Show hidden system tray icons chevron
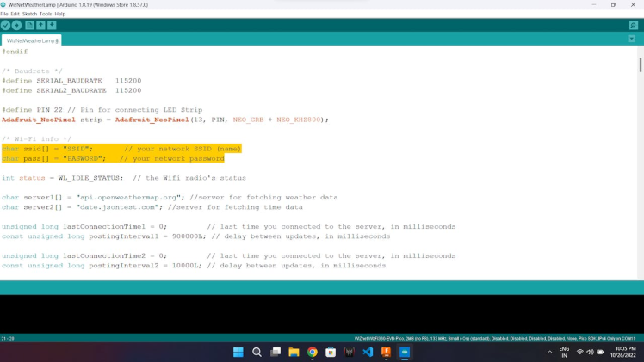 pos(549,353)
